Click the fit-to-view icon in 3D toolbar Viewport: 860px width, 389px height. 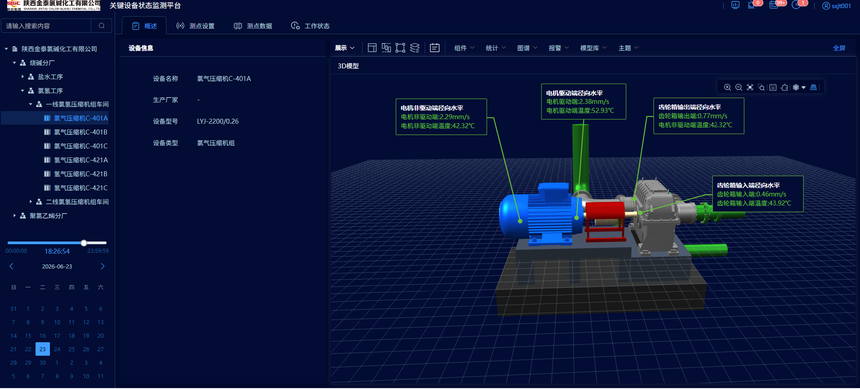point(750,87)
